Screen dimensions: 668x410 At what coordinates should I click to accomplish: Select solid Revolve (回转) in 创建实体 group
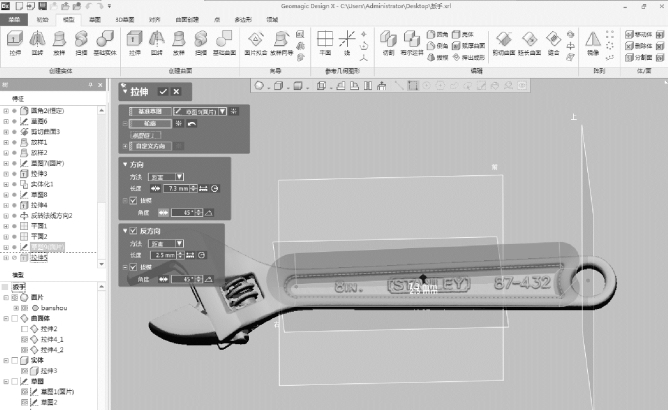(37, 43)
